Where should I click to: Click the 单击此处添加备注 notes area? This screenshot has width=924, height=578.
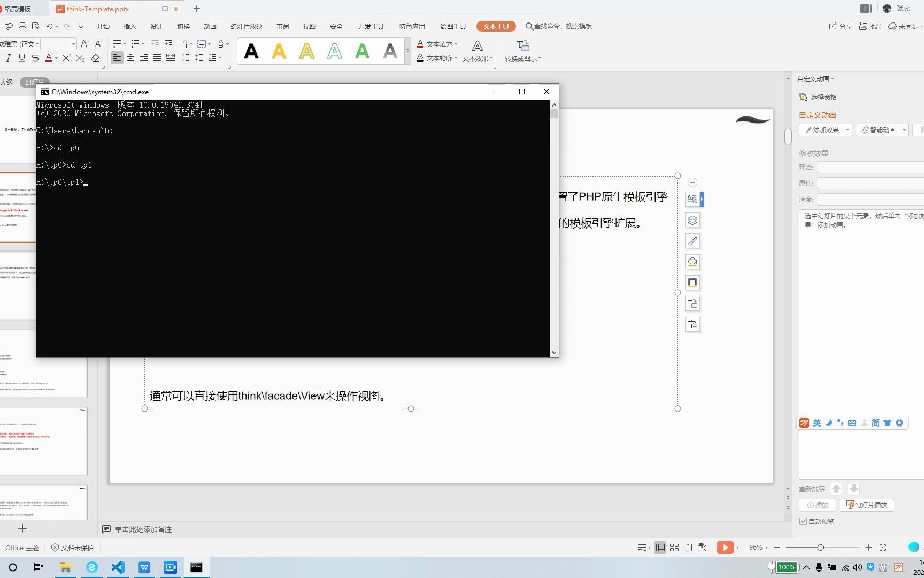[x=143, y=529]
